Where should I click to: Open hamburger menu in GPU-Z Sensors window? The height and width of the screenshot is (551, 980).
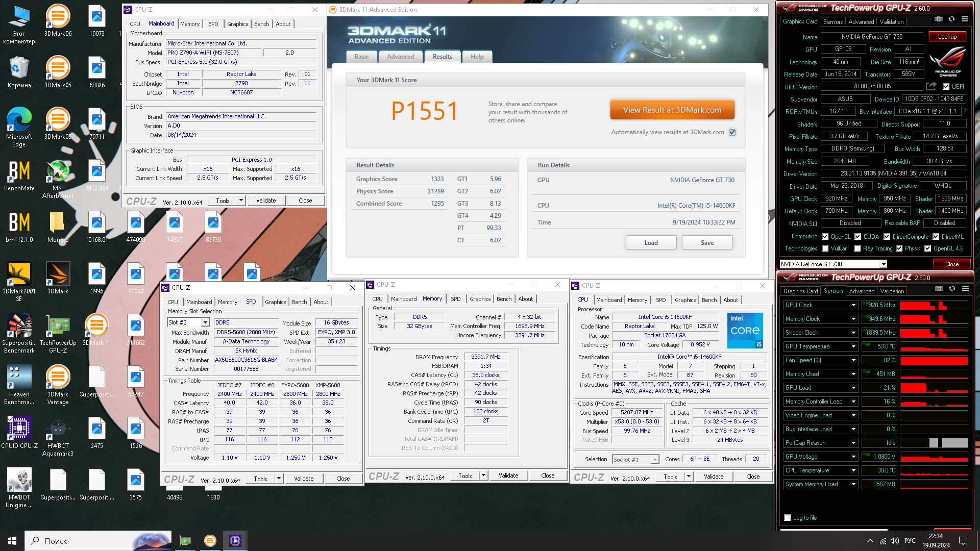click(x=965, y=289)
